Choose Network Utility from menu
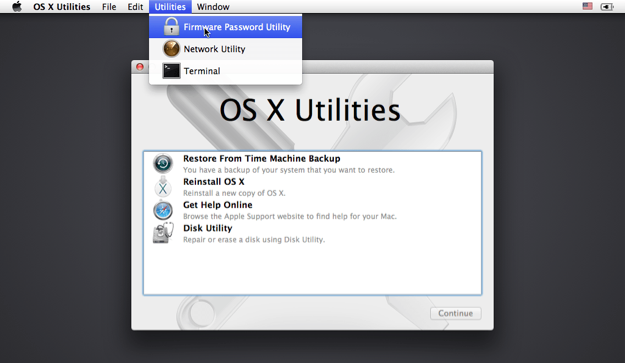Viewport: 625px width, 363px height. (226, 49)
